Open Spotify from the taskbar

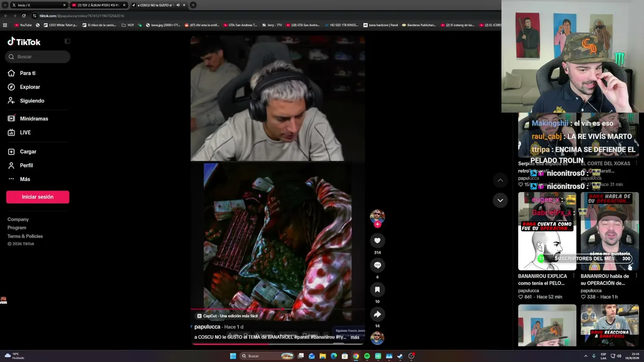point(367,356)
